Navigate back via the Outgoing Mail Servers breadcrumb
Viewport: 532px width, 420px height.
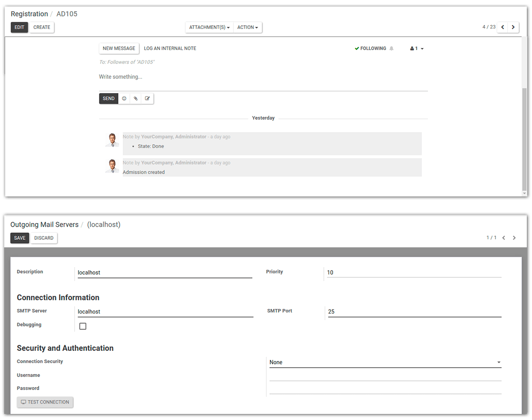(44, 224)
